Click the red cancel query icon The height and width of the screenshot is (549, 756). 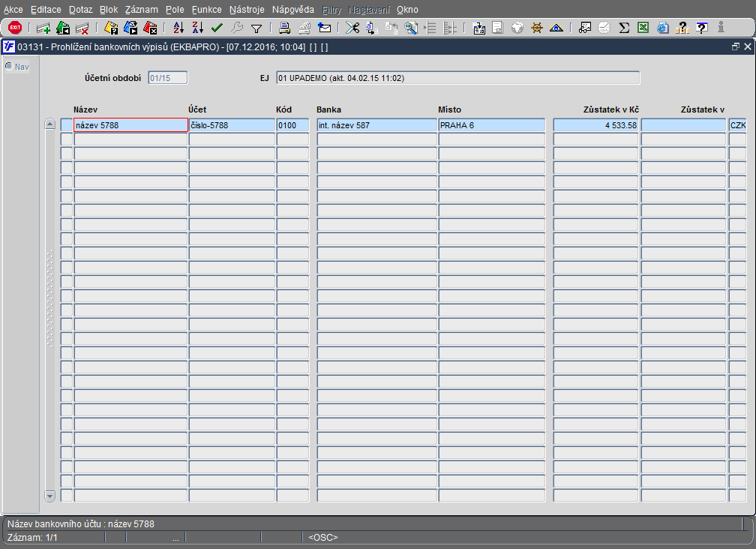pyautogui.click(x=150, y=28)
